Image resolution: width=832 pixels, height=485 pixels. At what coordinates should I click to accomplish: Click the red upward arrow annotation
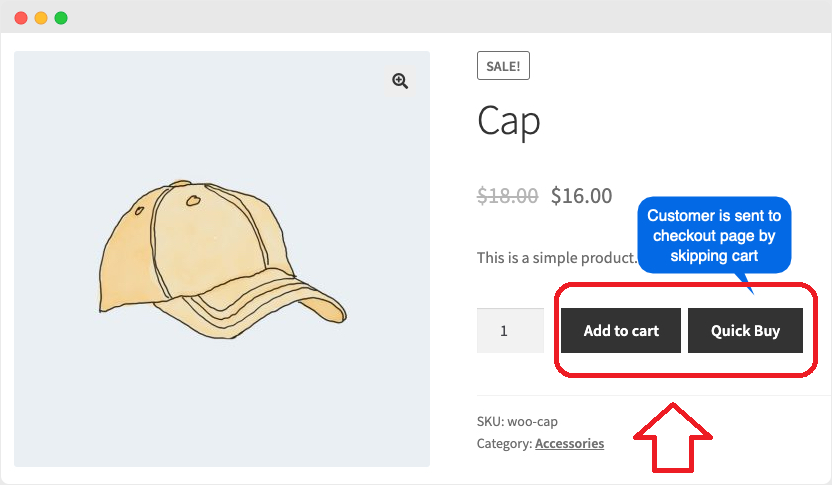tap(673, 438)
